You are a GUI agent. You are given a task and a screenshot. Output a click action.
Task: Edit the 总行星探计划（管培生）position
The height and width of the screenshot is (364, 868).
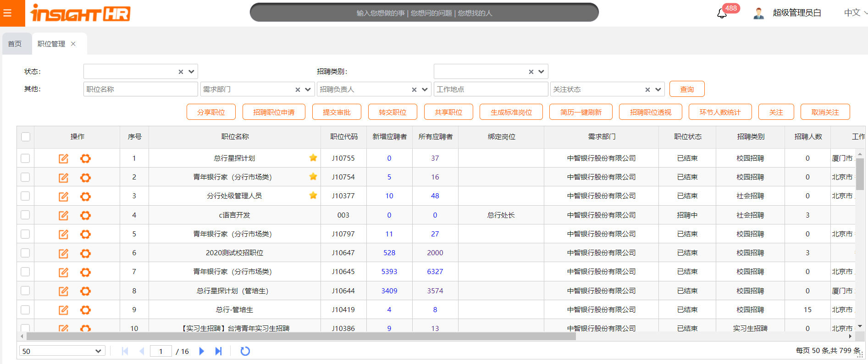(63, 291)
